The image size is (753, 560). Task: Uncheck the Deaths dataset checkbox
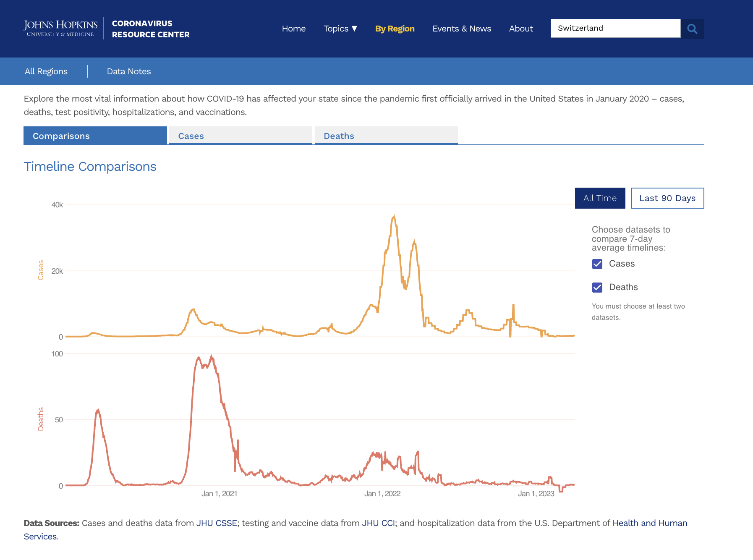[597, 287]
